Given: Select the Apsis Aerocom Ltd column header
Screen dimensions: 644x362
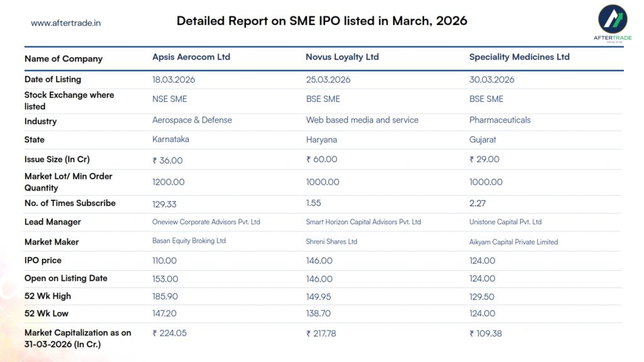Looking at the screenshot, I should point(191,57).
